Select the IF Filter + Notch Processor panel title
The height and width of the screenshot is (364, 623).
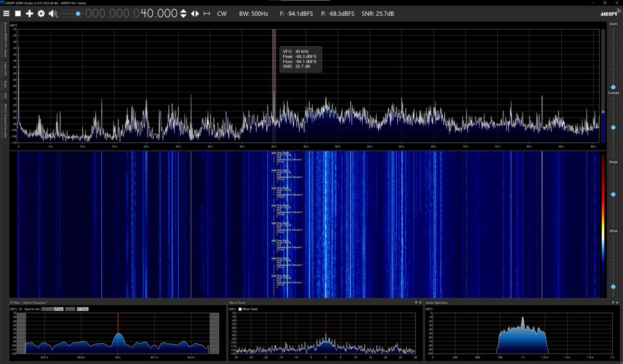pos(29,303)
